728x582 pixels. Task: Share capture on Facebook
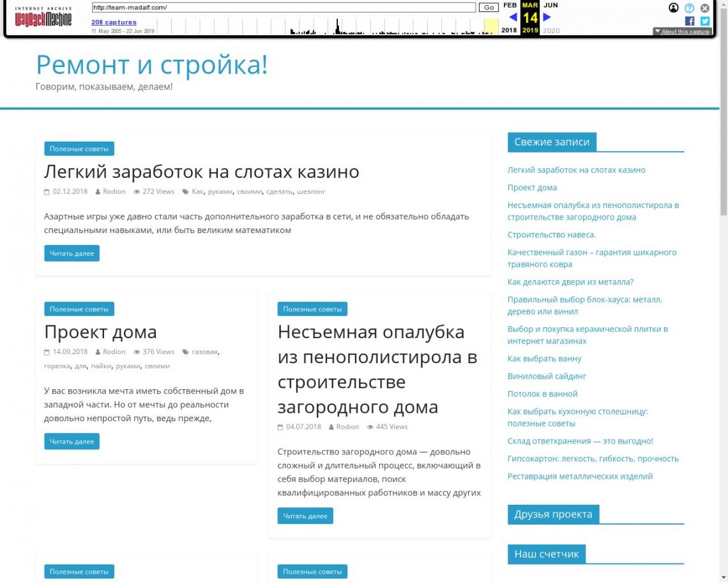[x=690, y=21]
